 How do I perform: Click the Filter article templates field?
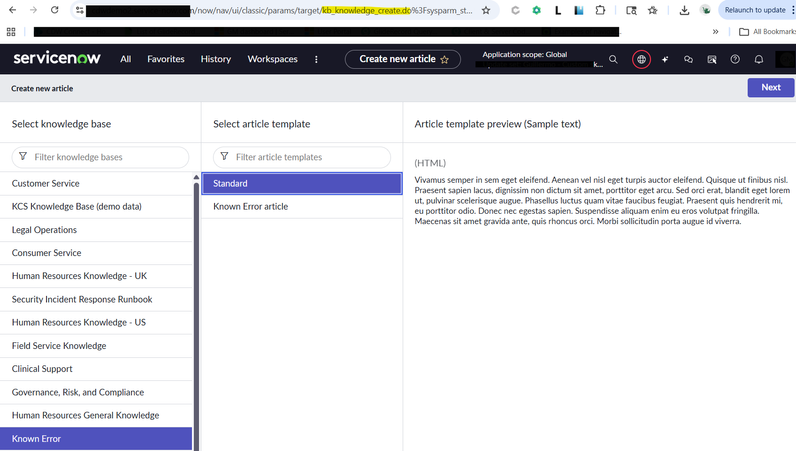click(x=302, y=157)
